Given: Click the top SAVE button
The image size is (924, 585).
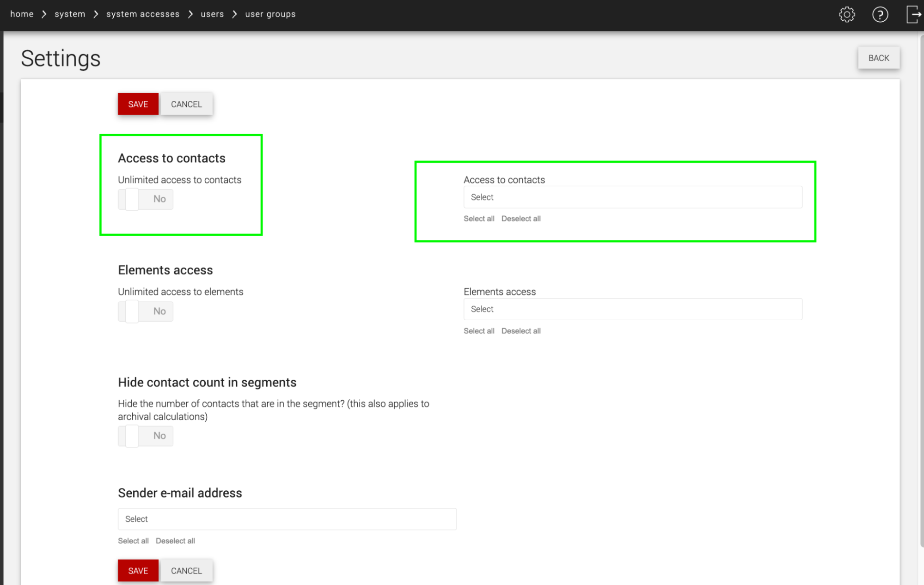Looking at the screenshot, I should click(138, 104).
